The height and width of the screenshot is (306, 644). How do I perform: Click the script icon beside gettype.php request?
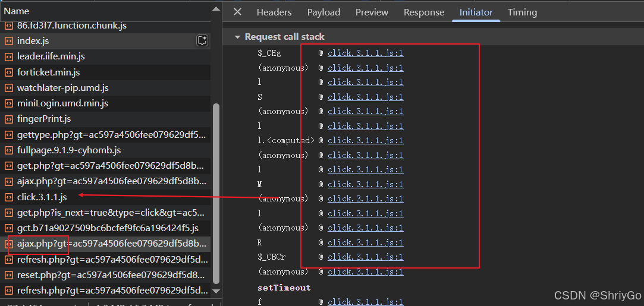coord(9,135)
